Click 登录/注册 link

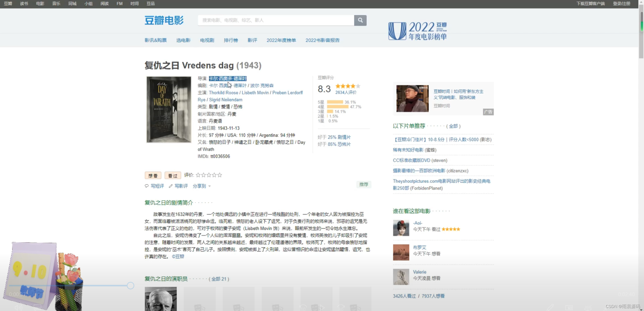[x=622, y=4]
